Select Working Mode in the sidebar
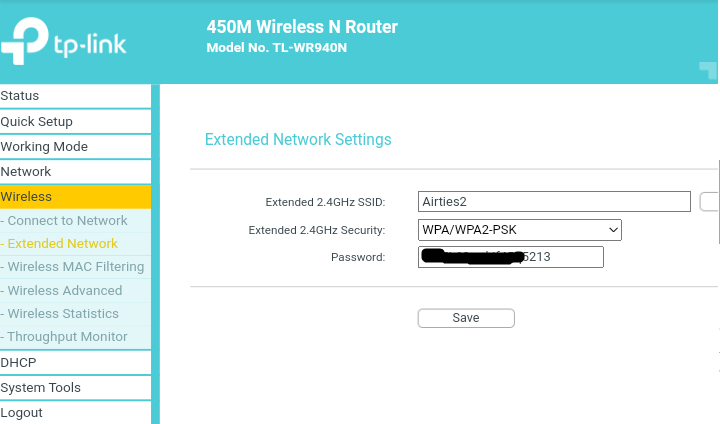Image resolution: width=720 pixels, height=424 pixels. [x=75, y=147]
